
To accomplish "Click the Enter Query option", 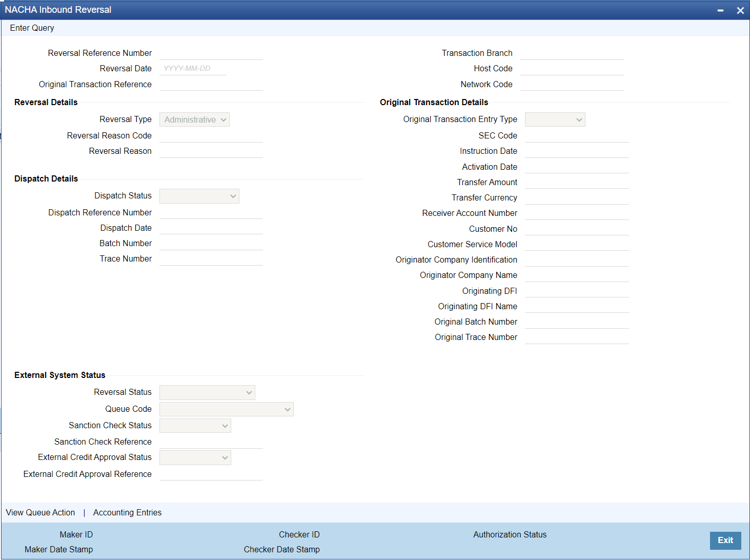I will click(x=32, y=28).
